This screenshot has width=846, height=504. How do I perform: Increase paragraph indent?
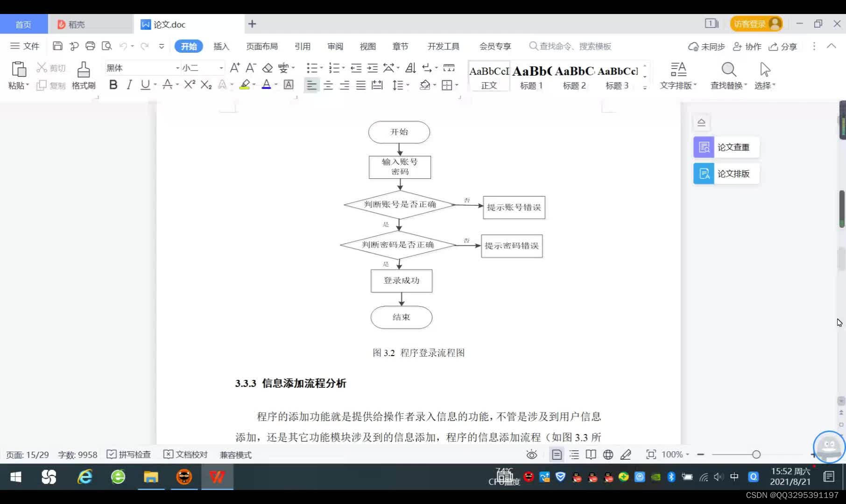point(373,68)
